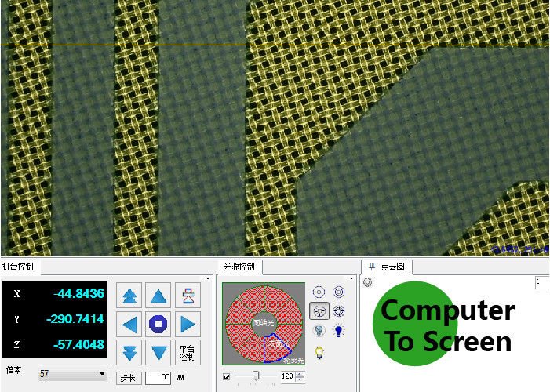Click the single down arrow stage button
Screen dimensions: 550x392
pyautogui.click(x=159, y=352)
